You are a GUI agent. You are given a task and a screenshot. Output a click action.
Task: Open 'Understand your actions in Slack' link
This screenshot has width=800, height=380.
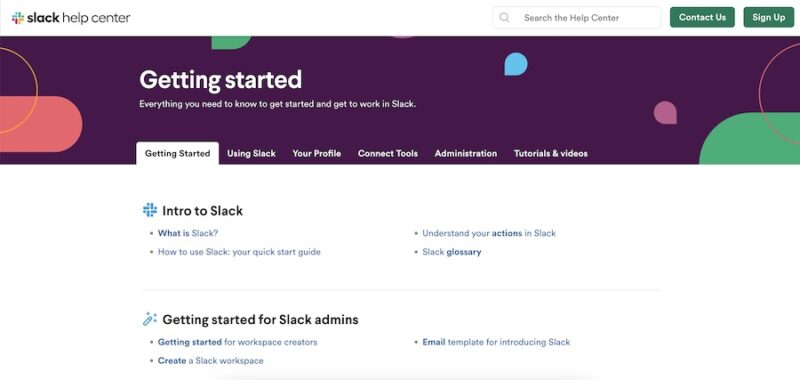coord(489,233)
